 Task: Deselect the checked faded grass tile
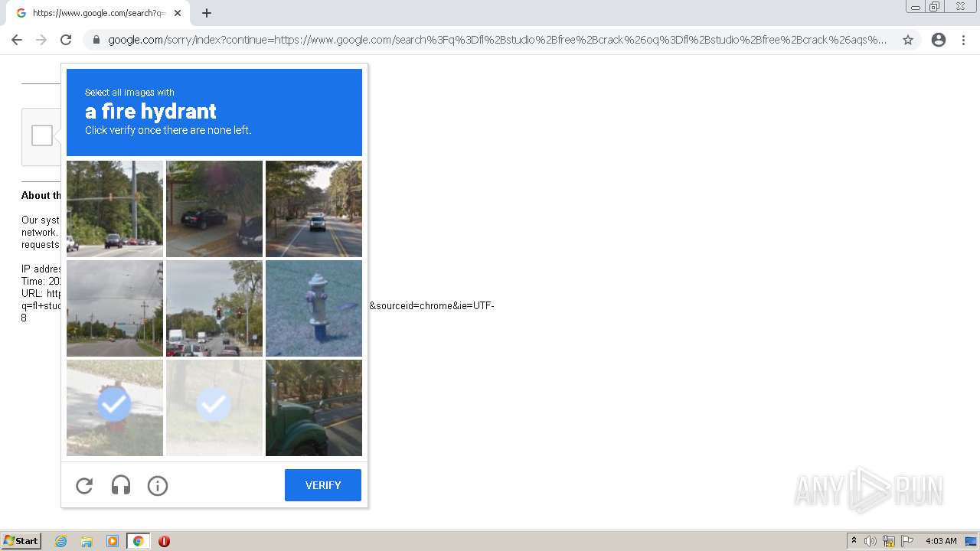214,408
